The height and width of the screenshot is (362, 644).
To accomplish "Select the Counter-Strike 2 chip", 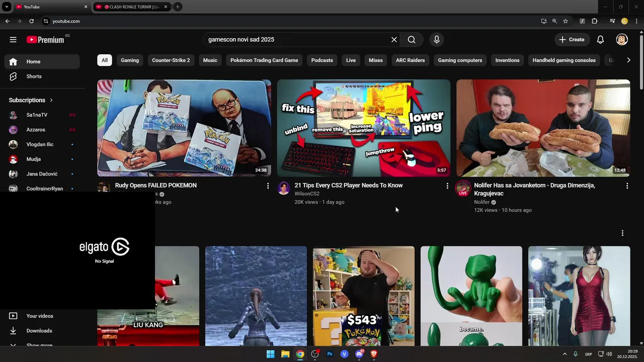I will [171, 60].
